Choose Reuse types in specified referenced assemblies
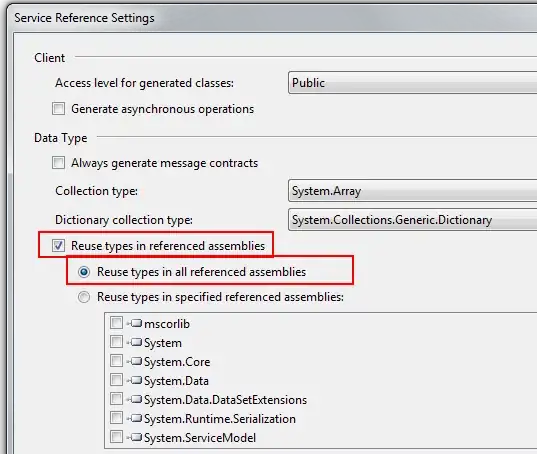The width and height of the screenshot is (537, 454). pos(84,297)
